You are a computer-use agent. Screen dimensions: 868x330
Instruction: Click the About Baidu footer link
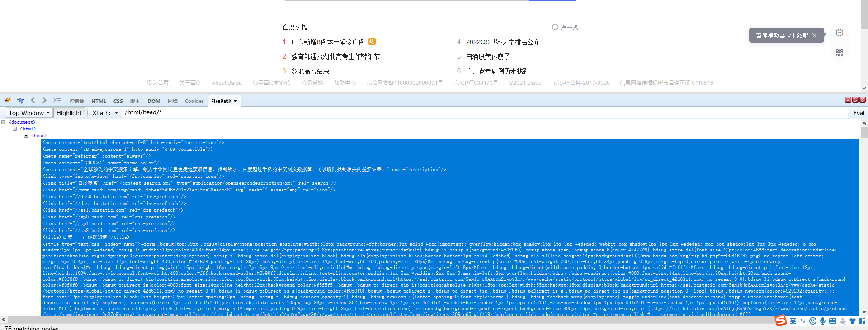coord(227,83)
